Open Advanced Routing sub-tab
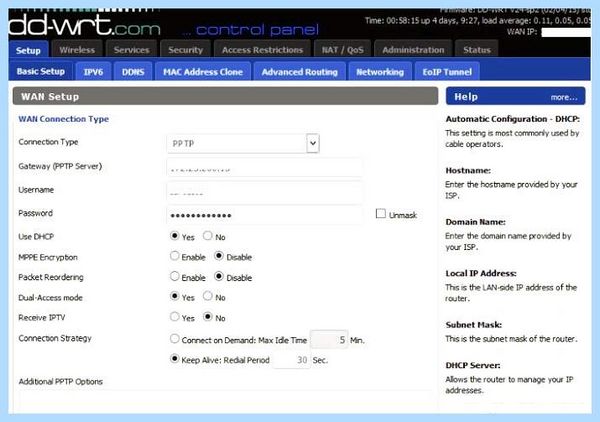Viewport: 600px width, 422px height. [300, 72]
